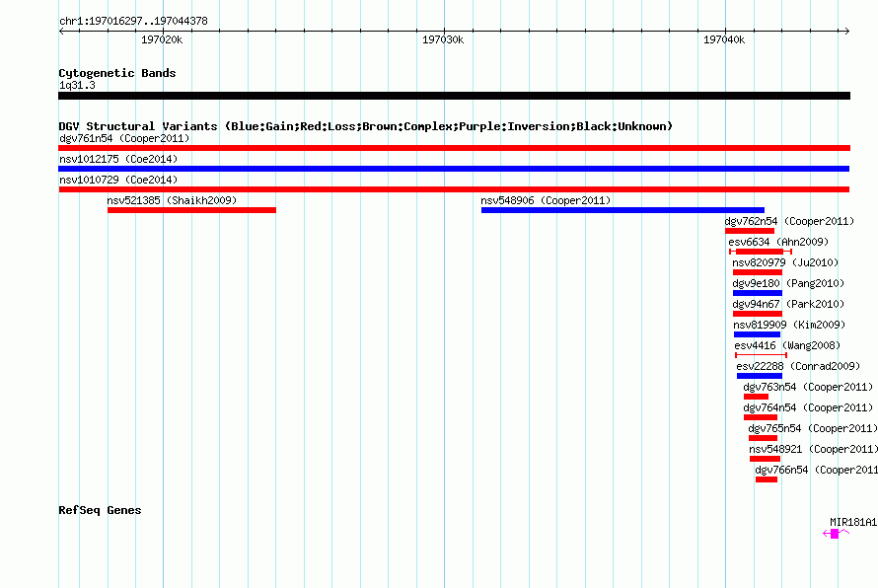The width and height of the screenshot is (878, 588).
Task: Open the dgv94n67 (Park2010) label
Action: (x=788, y=304)
